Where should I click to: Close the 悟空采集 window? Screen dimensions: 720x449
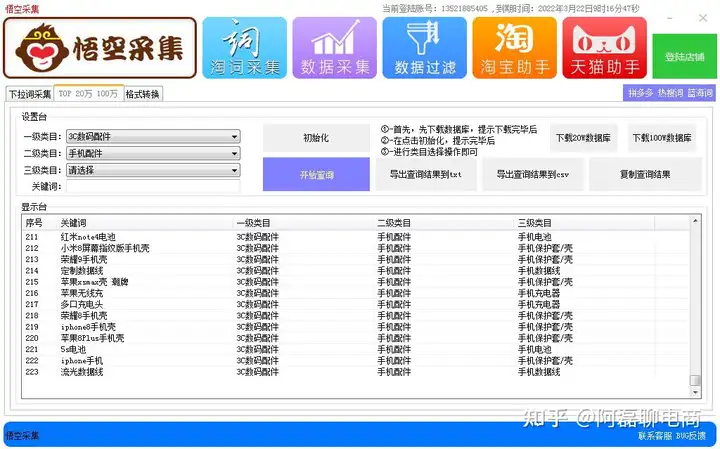pyautogui.click(x=703, y=18)
